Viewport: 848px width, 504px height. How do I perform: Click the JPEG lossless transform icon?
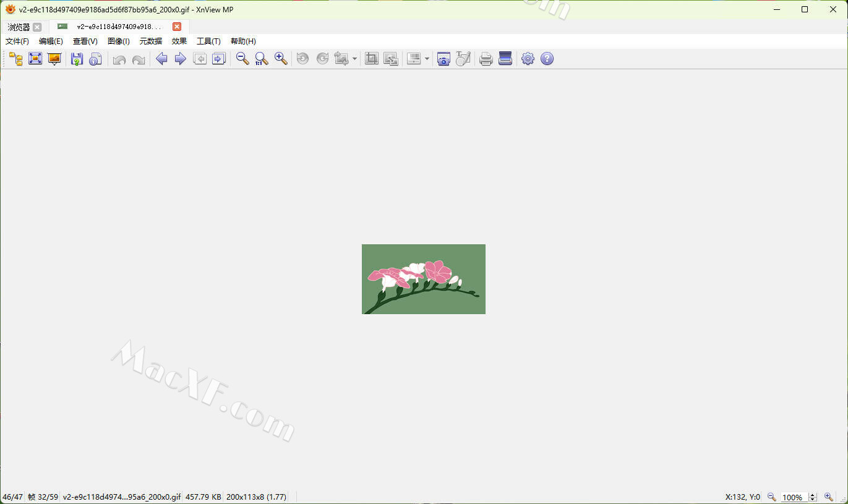click(x=341, y=59)
